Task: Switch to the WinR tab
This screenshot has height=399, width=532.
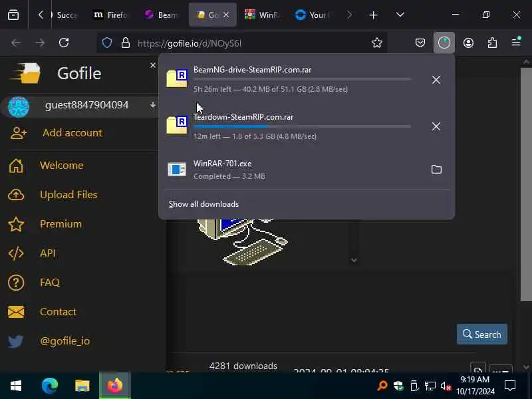Action: click(262, 15)
